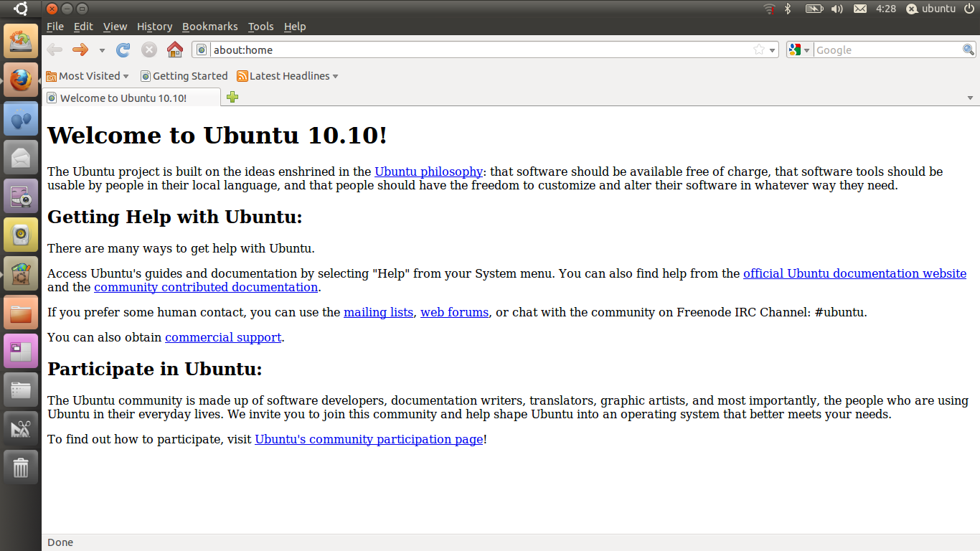980x551 pixels.
Task: Click the Participate in Ubuntu heading
Action: (x=155, y=369)
